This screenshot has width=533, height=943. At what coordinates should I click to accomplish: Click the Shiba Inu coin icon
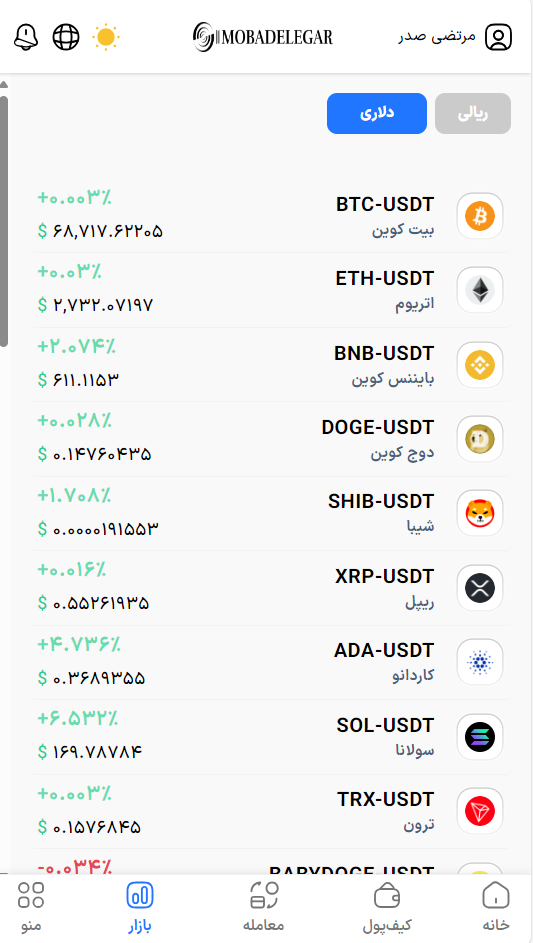479,513
